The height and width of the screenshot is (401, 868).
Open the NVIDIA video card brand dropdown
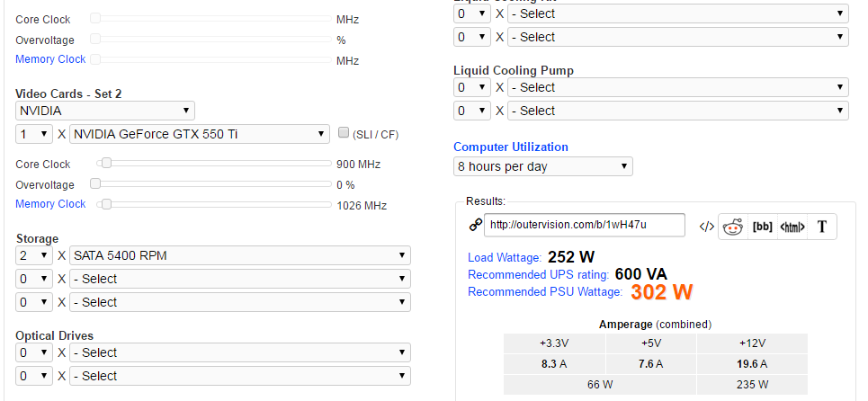tap(105, 111)
